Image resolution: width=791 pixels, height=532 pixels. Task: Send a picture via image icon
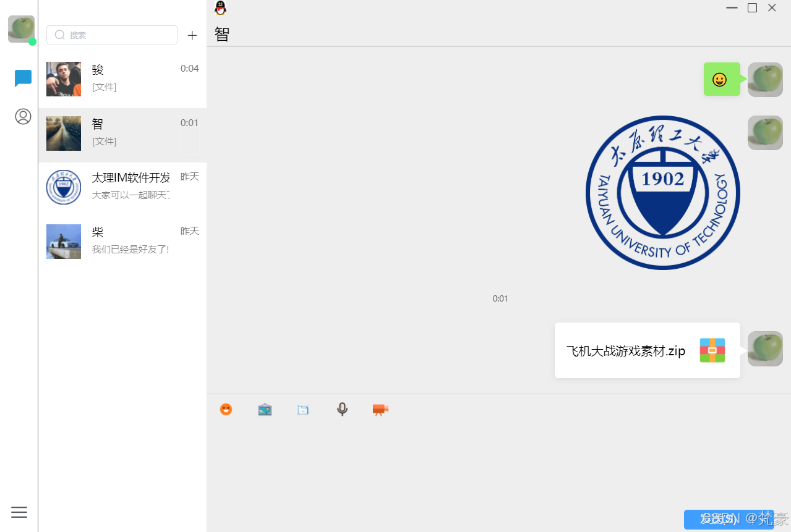tap(265, 409)
